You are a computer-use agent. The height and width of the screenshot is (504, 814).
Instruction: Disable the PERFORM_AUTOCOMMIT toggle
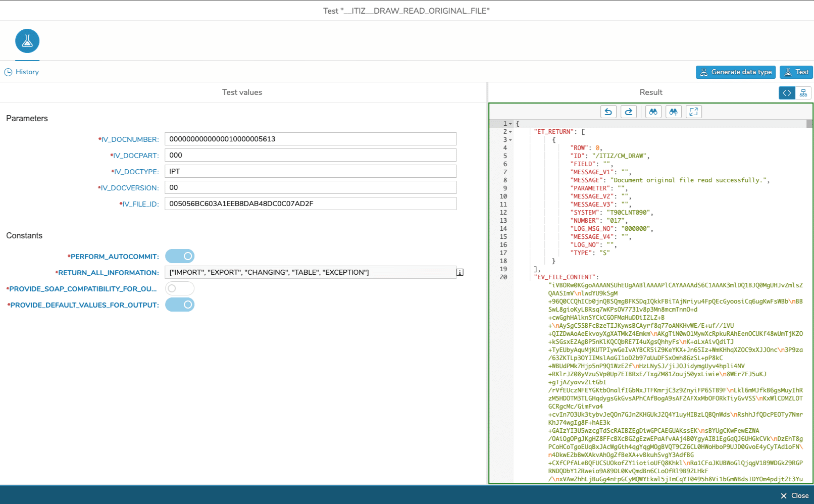180,256
